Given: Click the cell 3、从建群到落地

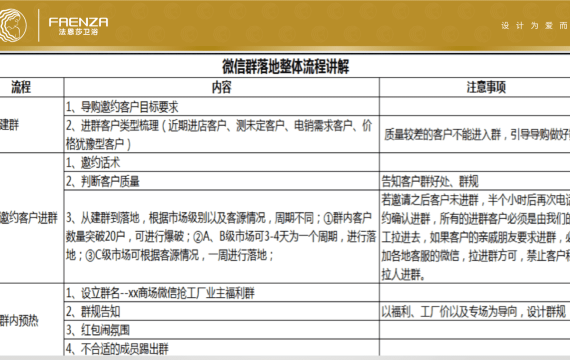Looking at the screenshot, I should coord(221,237).
